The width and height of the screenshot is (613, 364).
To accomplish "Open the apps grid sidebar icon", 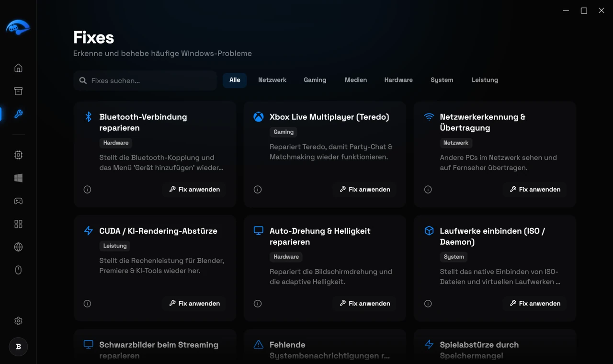I will [x=18, y=224].
